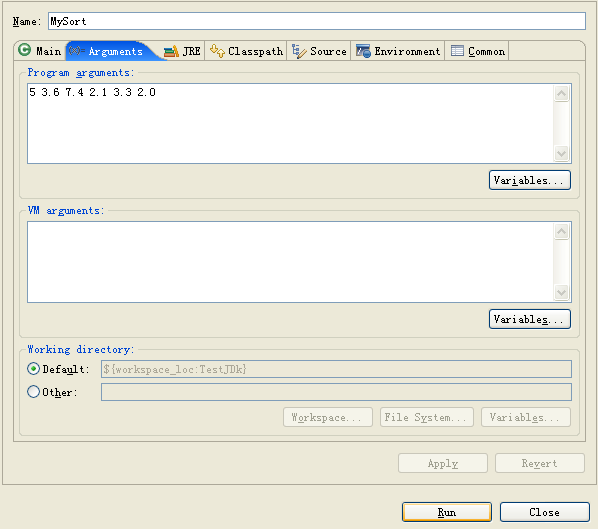Image resolution: width=598 pixels, height=529 pixels.
Task: Click the Source tab icon
Action: [299, 51]
